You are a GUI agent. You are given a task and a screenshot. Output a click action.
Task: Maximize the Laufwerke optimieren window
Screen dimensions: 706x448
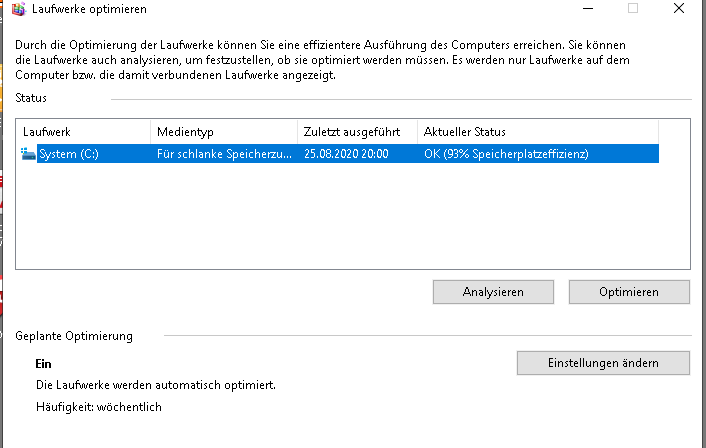633,8
